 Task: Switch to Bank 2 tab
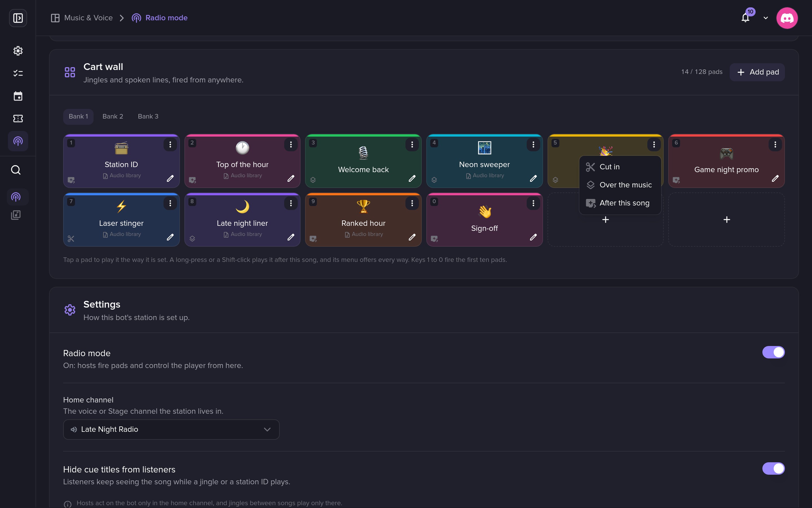[113, 117]
